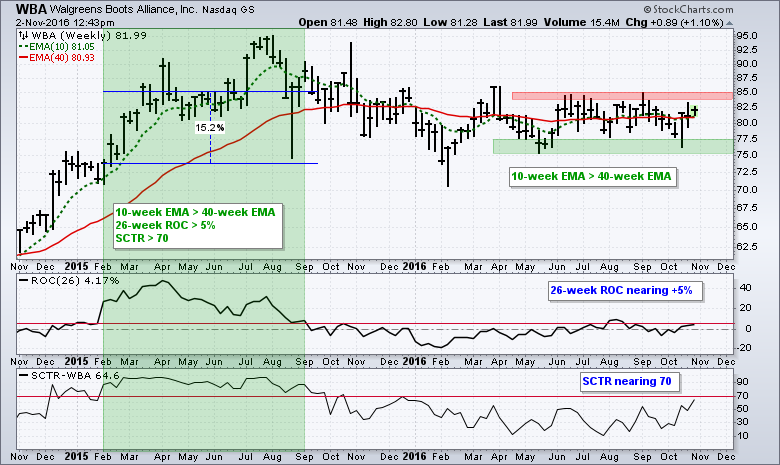
Task: Click Walgreens Boots Alliance, Inc. company name
Action: point(124,10)
